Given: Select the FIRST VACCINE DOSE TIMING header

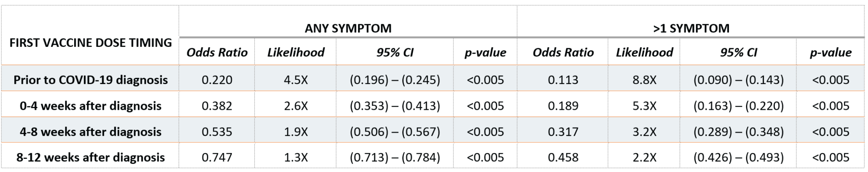Looking at the screenshot, I should [90, 43].
